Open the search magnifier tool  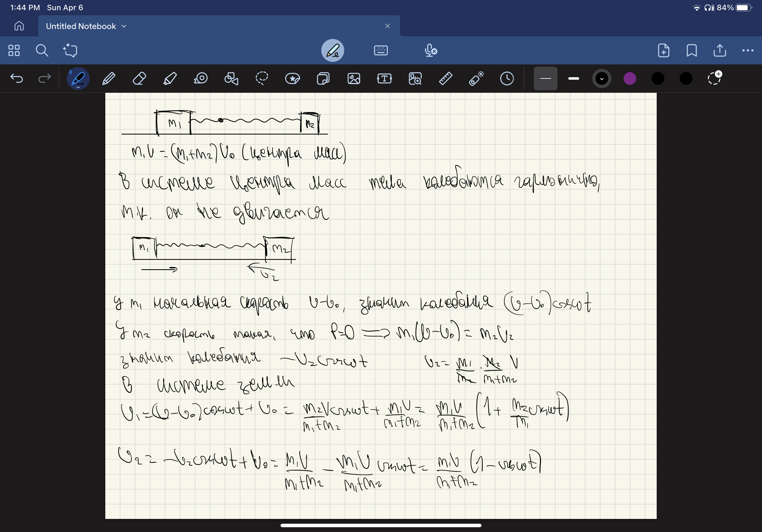click(x=42, y=50)
